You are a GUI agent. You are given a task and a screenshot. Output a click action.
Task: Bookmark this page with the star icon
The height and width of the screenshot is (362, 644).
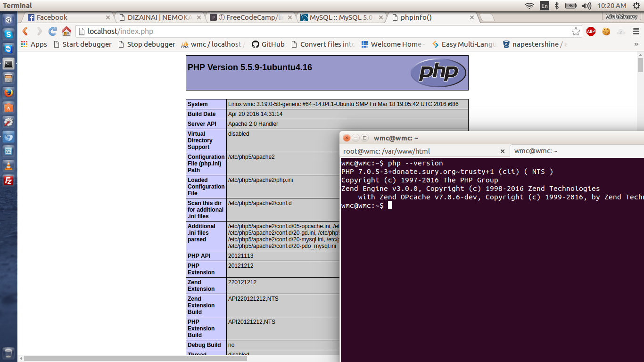[x=576, y=32]
